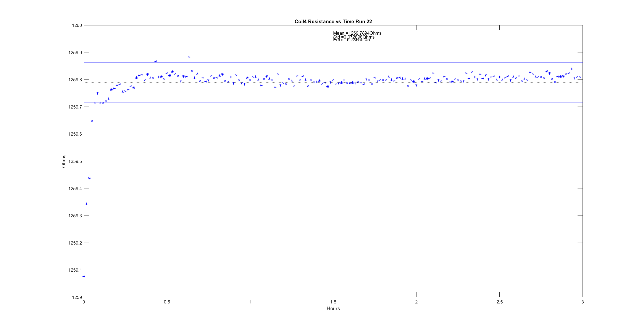Click the 2 x-axis tick label
Screen dimensions: 644x334
pyautogui.click(x=416, y=302)
